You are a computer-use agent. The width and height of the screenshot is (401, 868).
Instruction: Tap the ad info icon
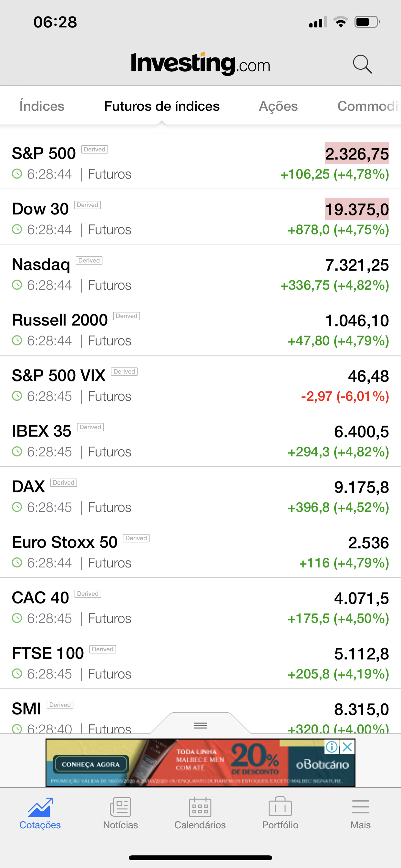[332, 747]
